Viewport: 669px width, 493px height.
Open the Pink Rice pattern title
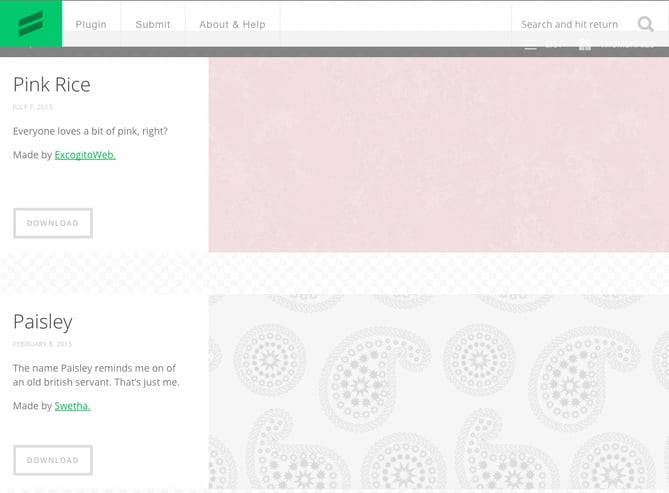point(51,85)
